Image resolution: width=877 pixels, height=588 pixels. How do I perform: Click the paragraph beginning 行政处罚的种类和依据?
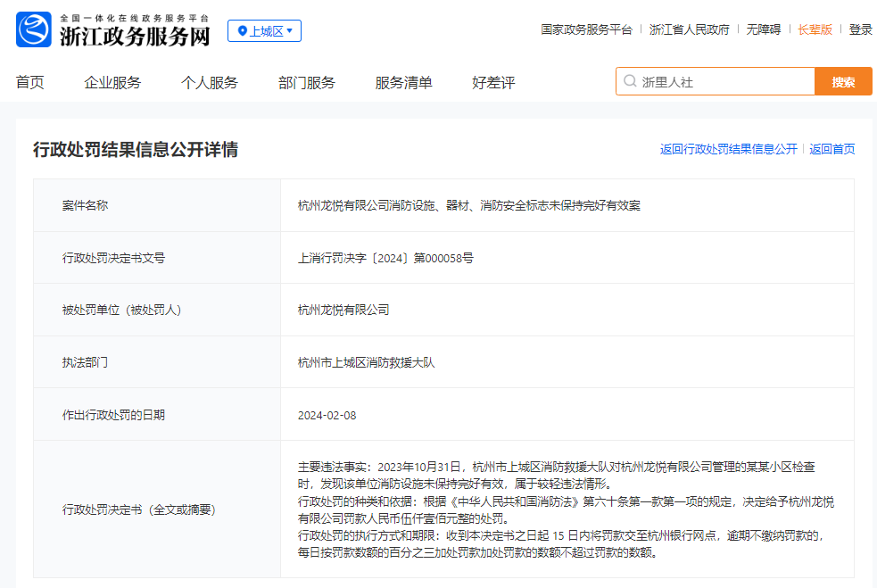tap(566, 509)
